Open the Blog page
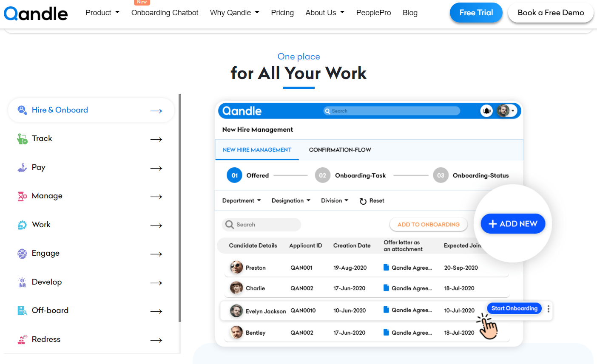The image size is (597, 364). (410, 13)
